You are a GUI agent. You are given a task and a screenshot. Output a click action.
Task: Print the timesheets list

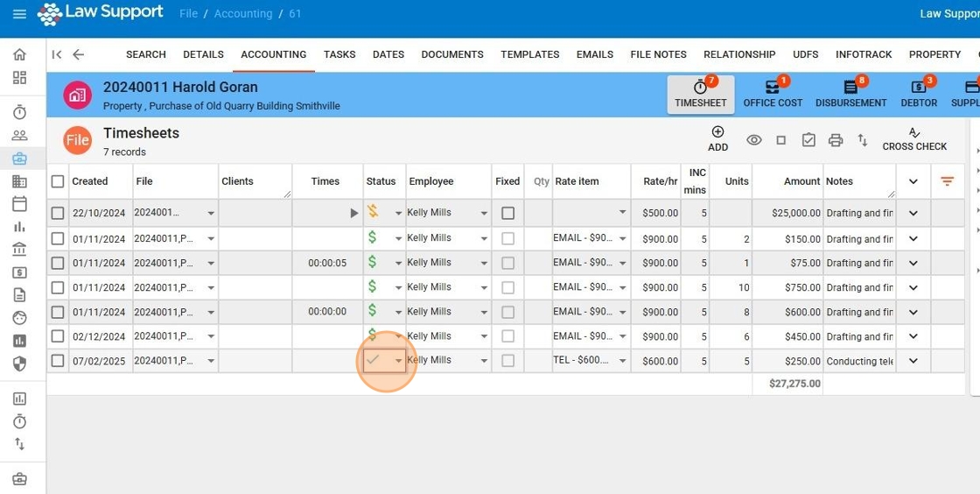(x=835, y=140)
